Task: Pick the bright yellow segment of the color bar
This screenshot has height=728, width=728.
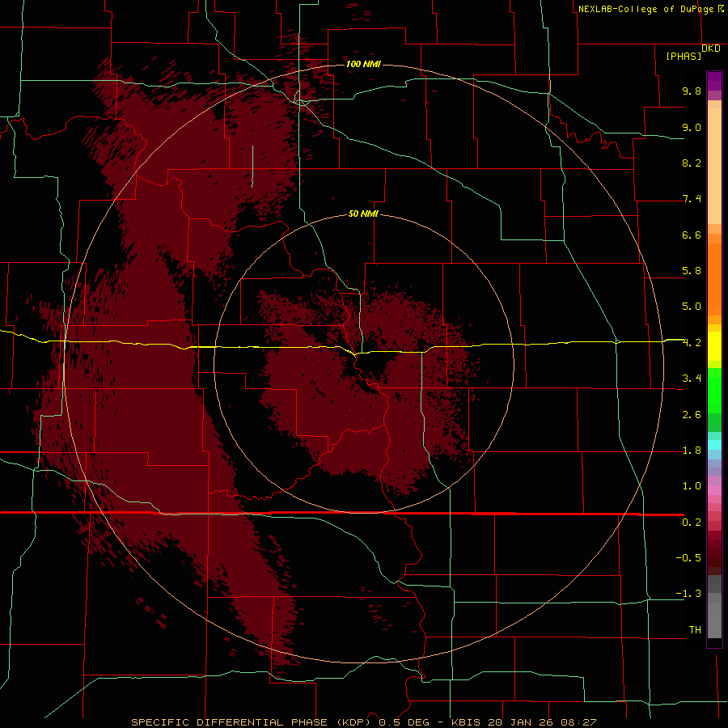Action: [714, 346]
